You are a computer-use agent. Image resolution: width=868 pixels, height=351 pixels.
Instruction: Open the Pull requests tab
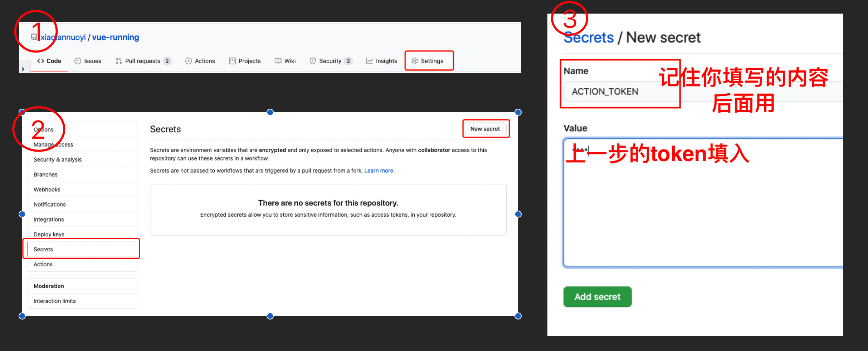click(x=143, y=61)
